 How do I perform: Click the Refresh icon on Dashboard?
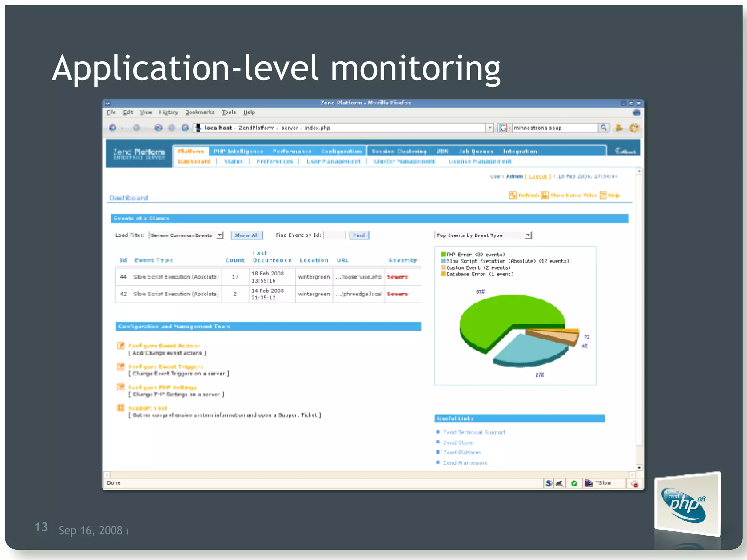(x=513, y=195)
